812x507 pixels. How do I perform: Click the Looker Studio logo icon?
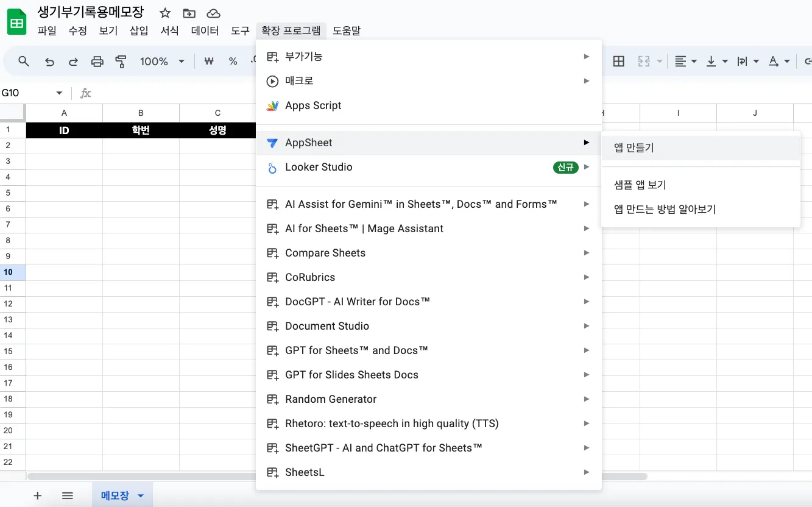tap(273, 168)
